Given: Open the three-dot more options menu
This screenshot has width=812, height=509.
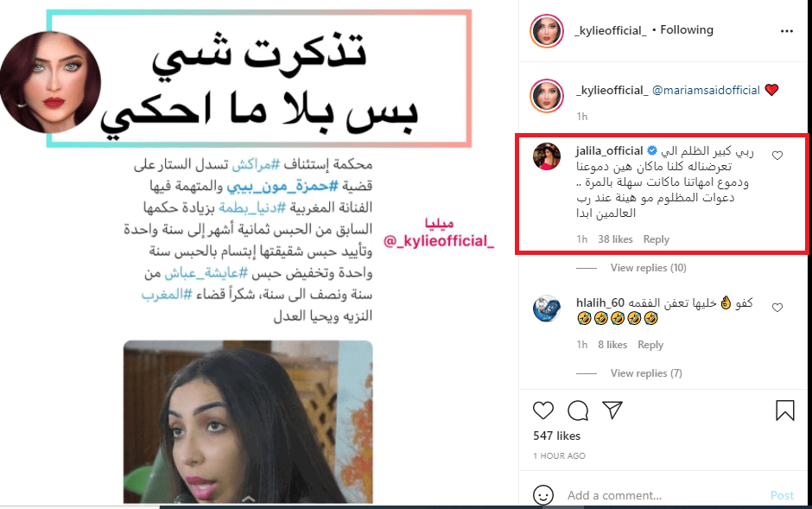Looking at the screenshot, I should [x=787, y=31].
